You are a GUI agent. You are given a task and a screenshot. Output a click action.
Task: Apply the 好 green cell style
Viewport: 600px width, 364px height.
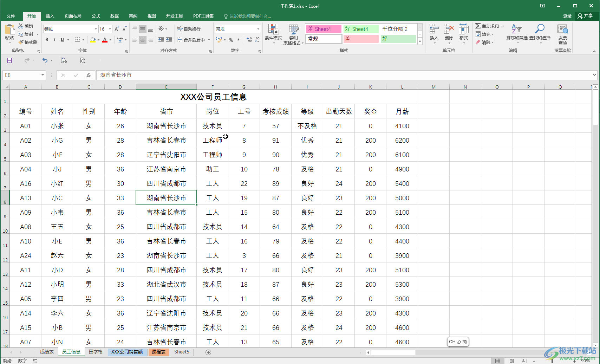(x=398, y=39)
